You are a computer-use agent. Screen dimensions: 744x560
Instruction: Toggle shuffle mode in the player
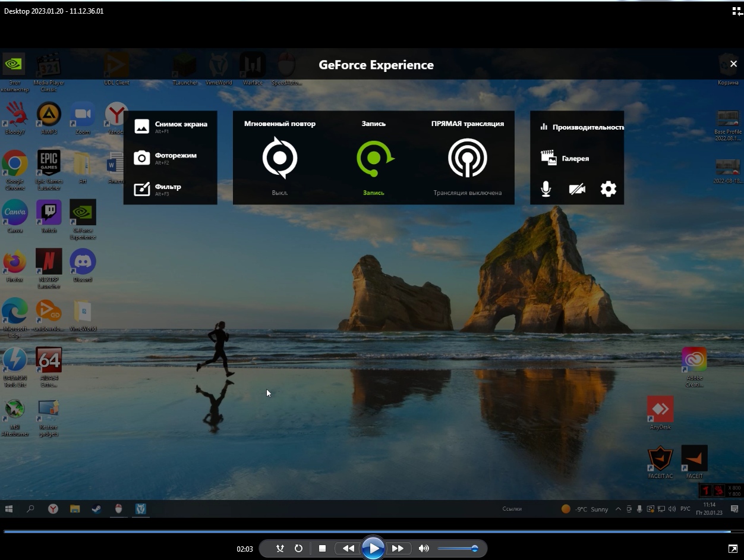point(280,549)
